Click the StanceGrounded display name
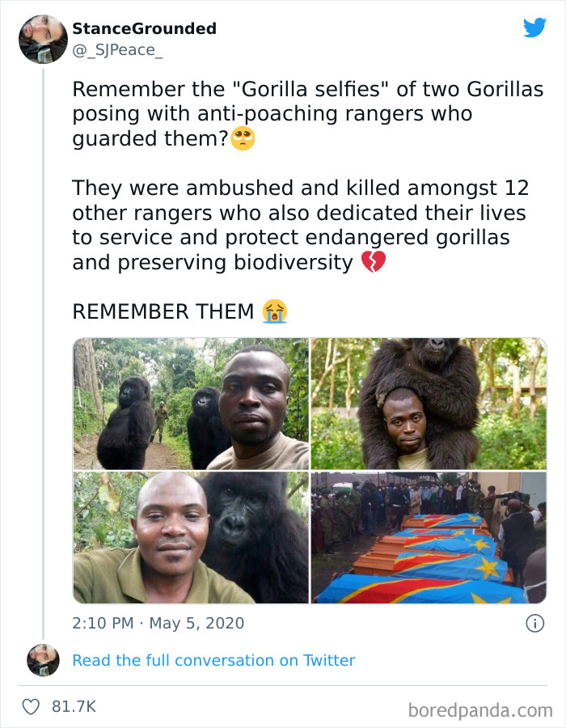This screenshot has height=728, width=566. tap(144, 28)
